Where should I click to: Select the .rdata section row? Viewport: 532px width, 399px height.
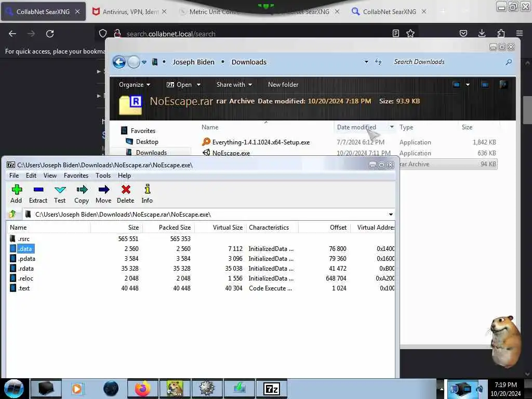pos(200,269)
